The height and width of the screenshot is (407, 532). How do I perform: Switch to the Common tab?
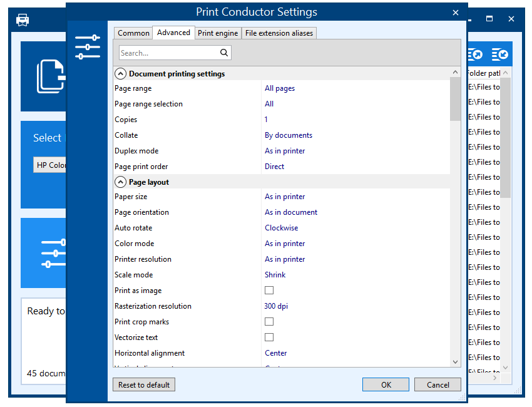[x=133, y=33]
